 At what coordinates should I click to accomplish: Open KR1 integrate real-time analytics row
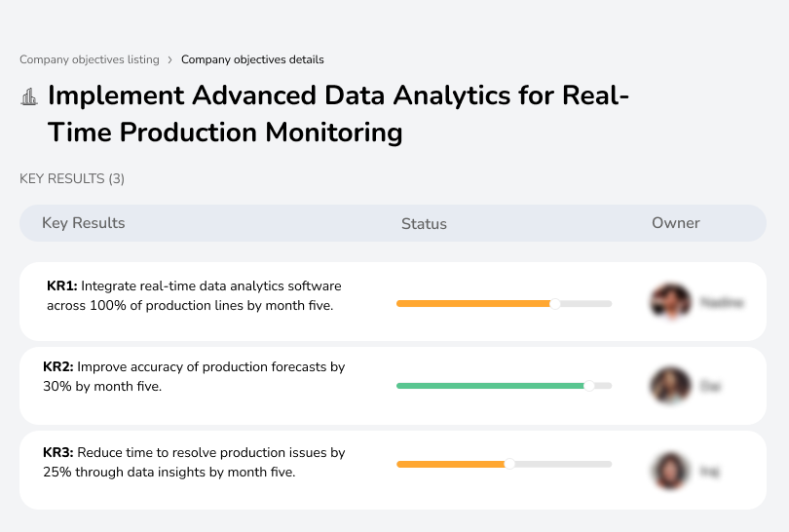click(x=393, y=301)
